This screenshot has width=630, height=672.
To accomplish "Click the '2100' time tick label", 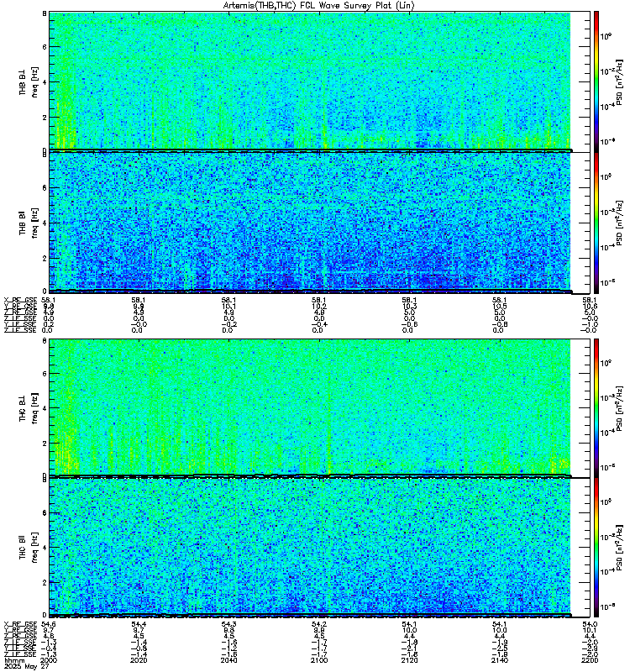I will pos(319,660).
